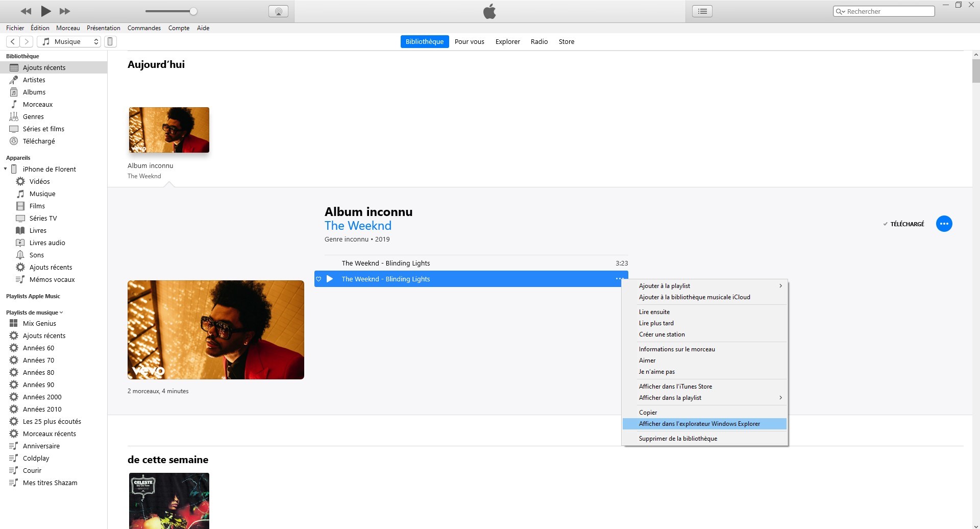Image resolution: width=980 pixels, height=529 pixels.
Task: Click The Weeknd artist link in album header
Action: click(358, 226)
